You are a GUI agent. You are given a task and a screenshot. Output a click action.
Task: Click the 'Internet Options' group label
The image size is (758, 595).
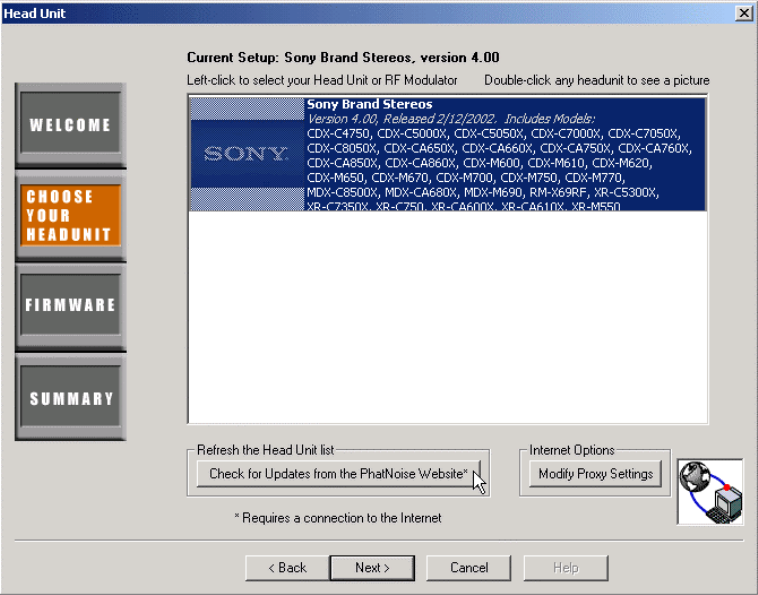[x=572, y=450]
